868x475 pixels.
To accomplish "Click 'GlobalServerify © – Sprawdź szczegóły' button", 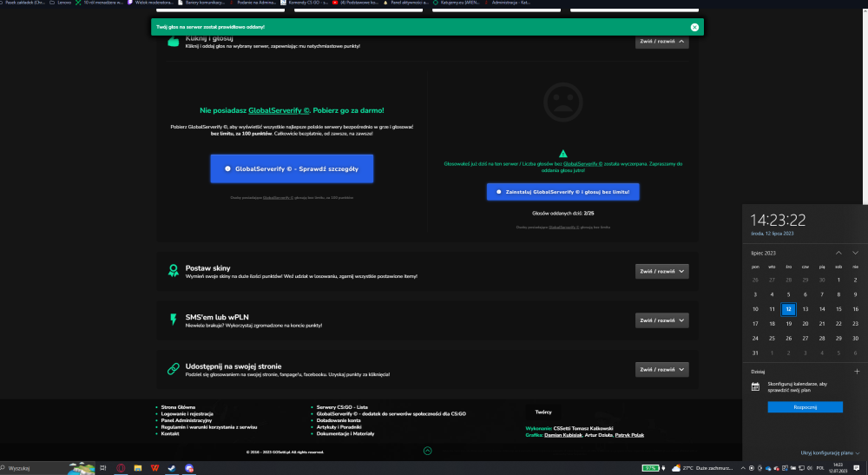I will (x=292, y=168).
